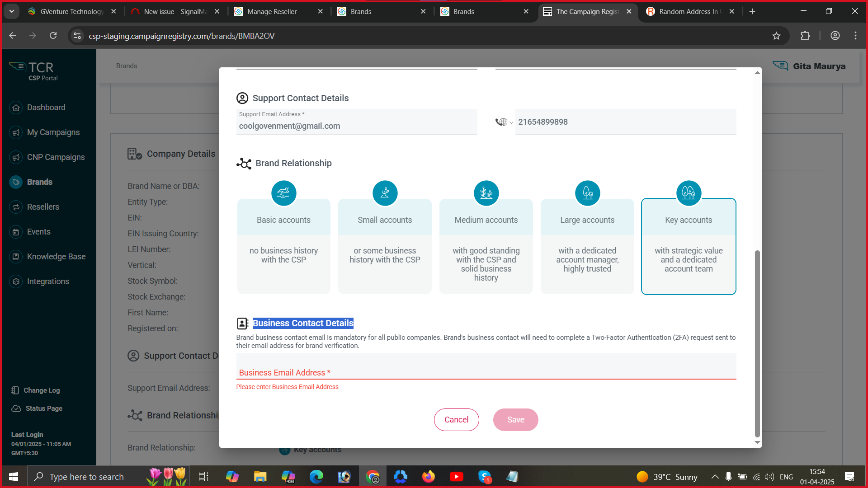Screen dimensions: 868x488
Task: Switch to the Manage Reseller browser tab
Action: tap(272, 12)
